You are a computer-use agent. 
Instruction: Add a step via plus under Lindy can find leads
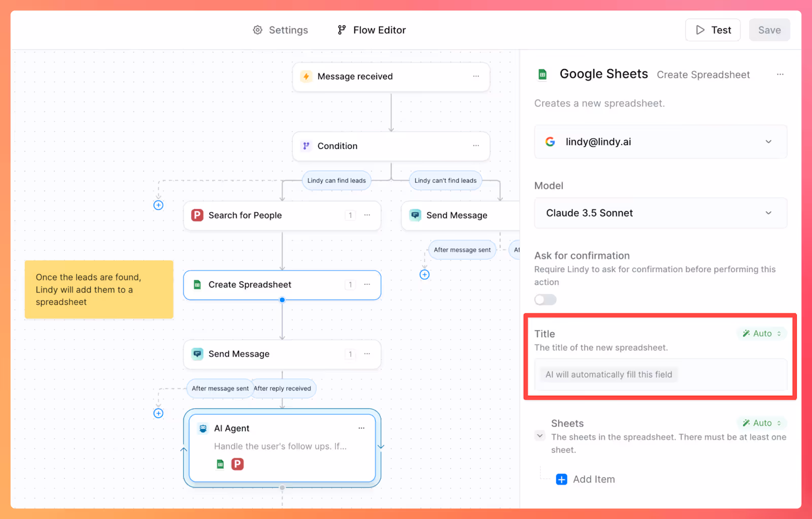[x=158, y=205]
